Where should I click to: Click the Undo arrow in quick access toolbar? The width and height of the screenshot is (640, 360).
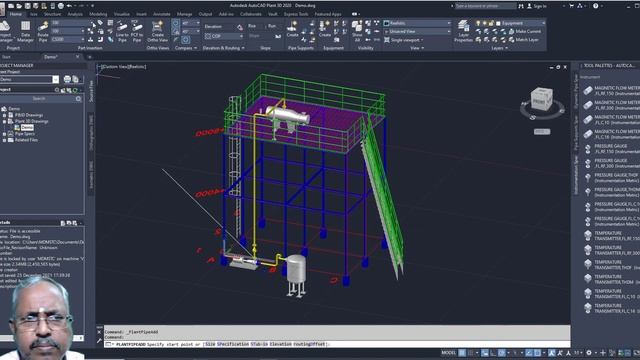[x=69, y=6]
